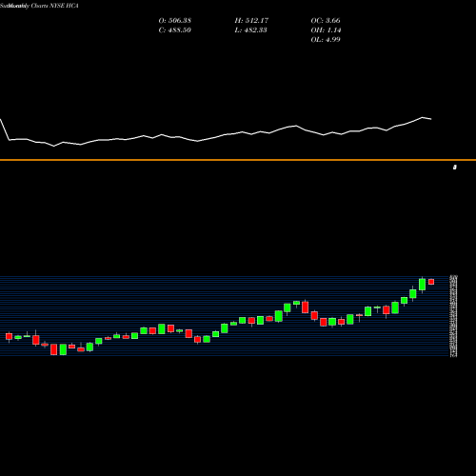
Task: Click the "OC: 3.66" reading
Action: tap(326, 20)
